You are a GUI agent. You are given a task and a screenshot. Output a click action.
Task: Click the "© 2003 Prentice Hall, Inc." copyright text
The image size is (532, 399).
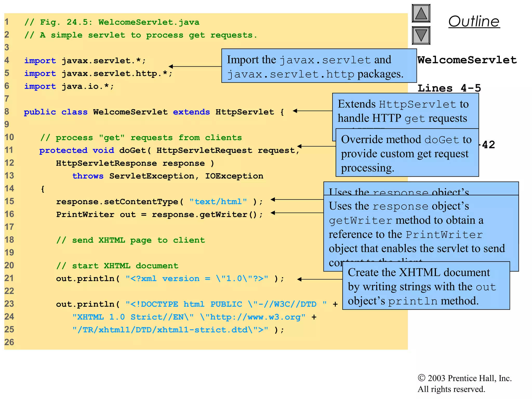click(x=465, y=378)
